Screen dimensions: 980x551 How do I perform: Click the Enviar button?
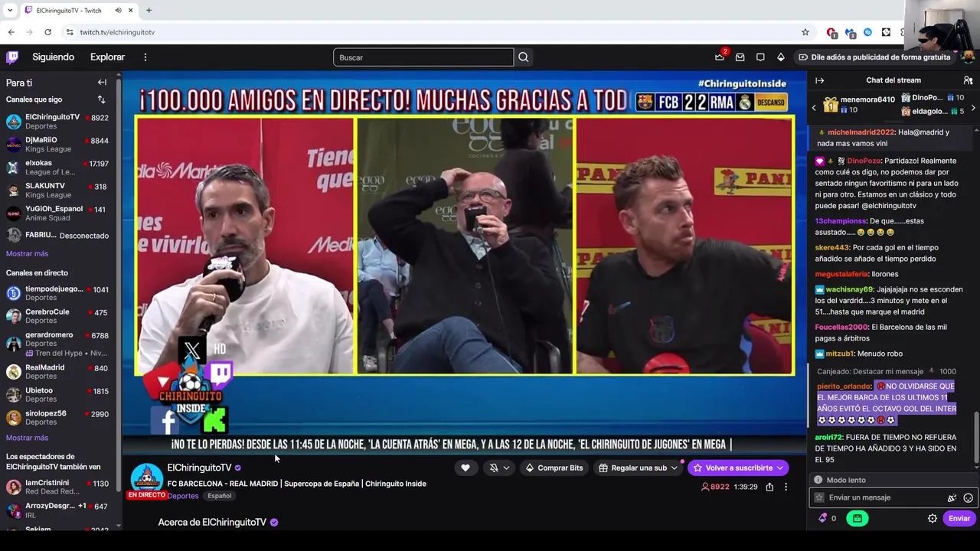pos(959,518)
